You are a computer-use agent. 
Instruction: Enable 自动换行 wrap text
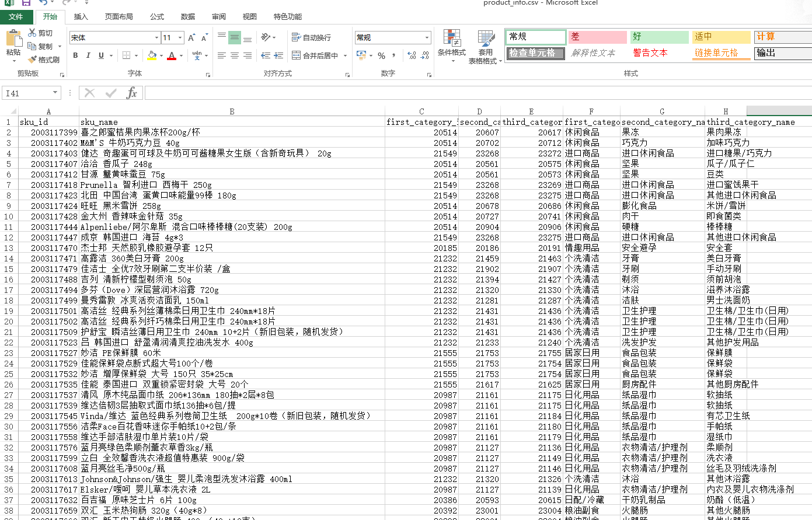[x=311, y=36]
